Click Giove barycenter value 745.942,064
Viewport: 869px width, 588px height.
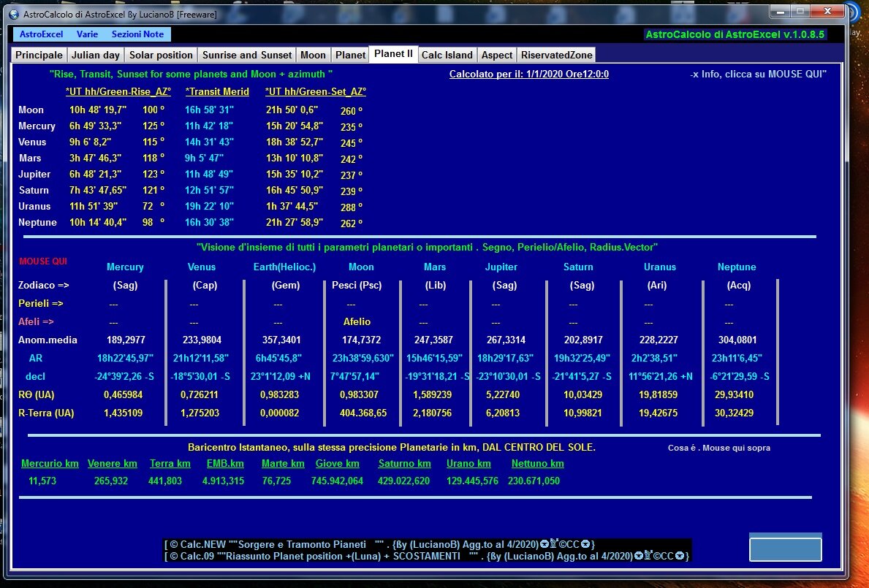click(x=337, y=481)
